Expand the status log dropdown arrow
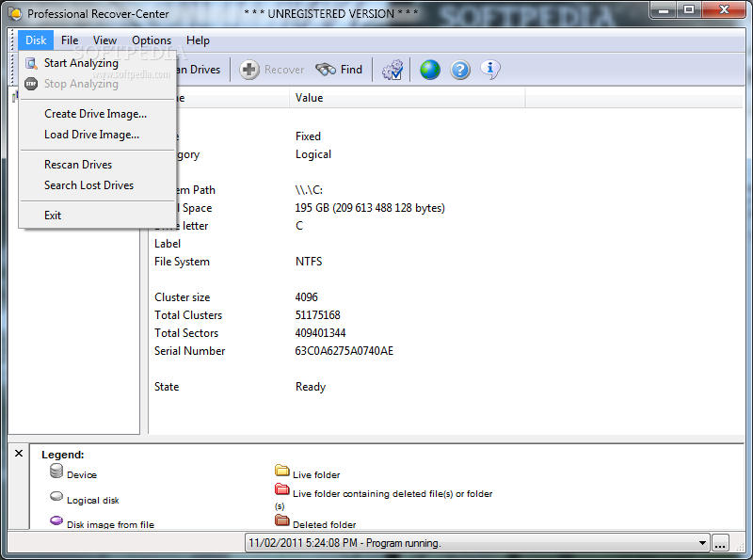 coord(702,543)
